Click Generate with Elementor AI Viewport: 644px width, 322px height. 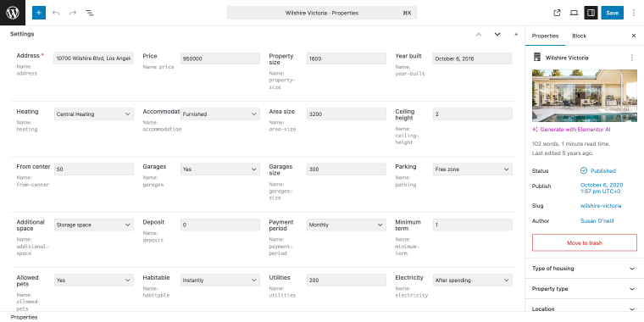pos(572,130)
